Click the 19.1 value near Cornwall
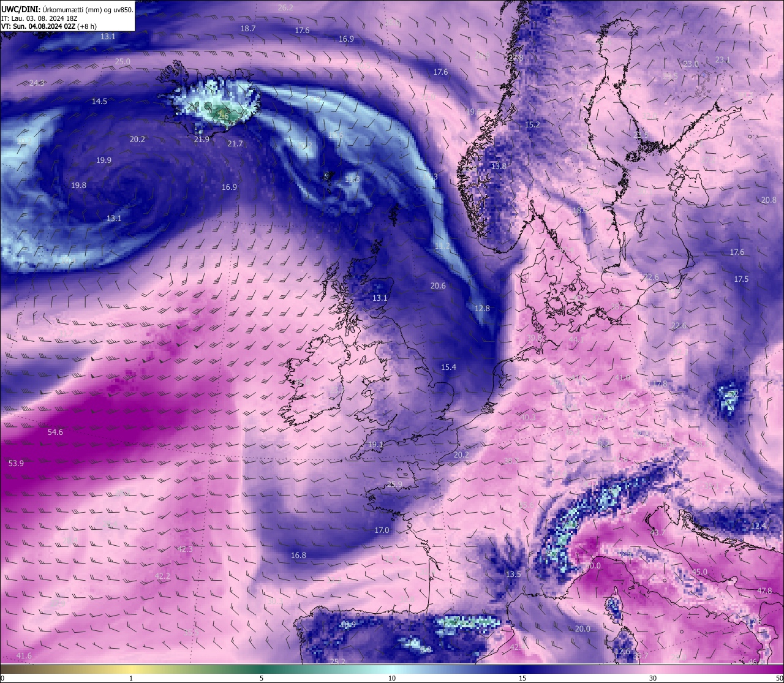784x683 pixels. (375, 444)
